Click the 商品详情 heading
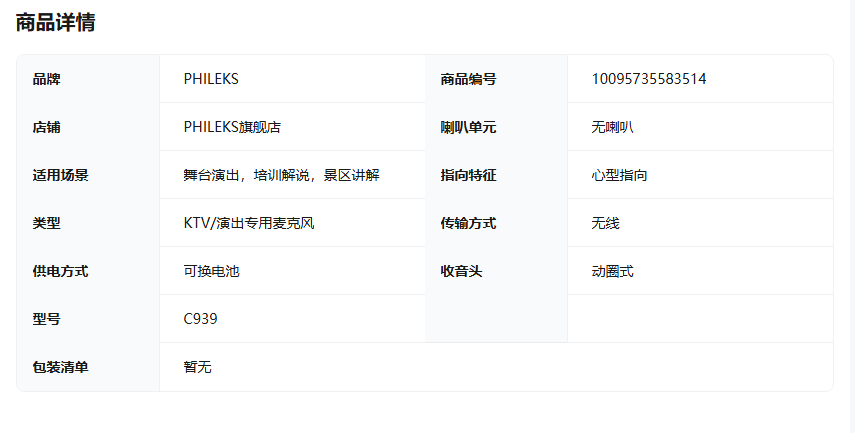855x433 pixels. (x=56, y=23)
